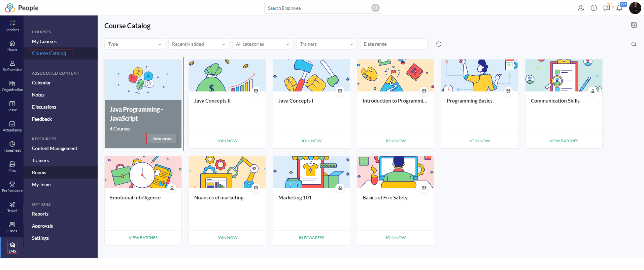Click the Zoho People logo
Viewport: 644px width, 270px height.
pos(22,8)
